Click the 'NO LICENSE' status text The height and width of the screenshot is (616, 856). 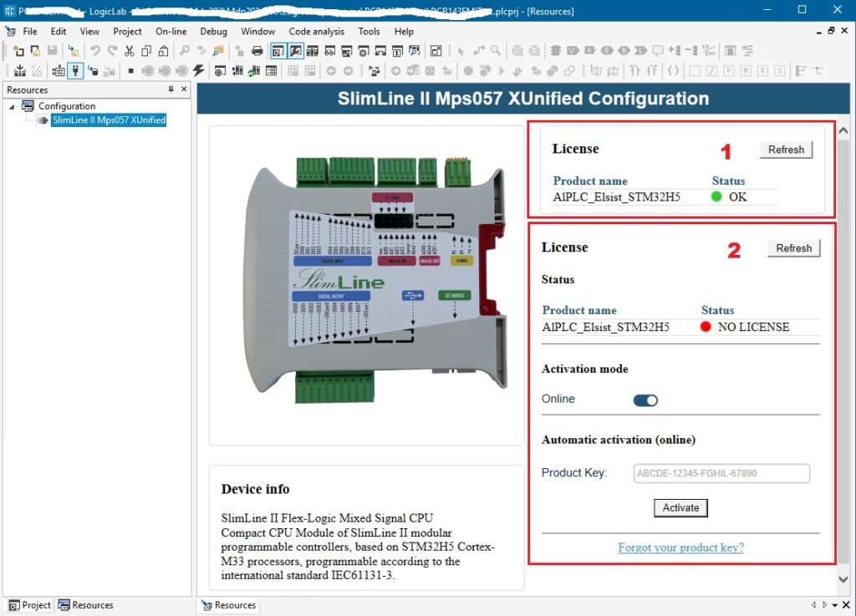click(x=753, y=327)
